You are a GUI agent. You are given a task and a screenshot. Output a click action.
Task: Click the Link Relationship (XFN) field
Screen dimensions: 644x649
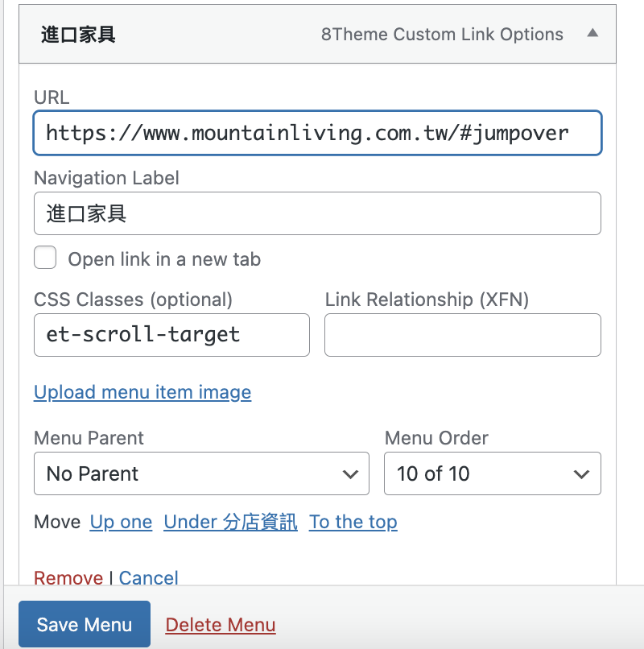[463, 335]
